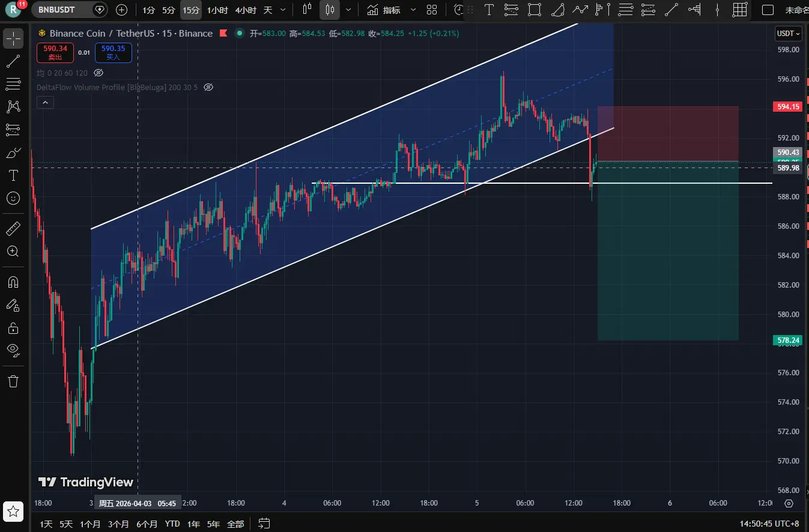Screen dimensions: 809x532
Task: Toggle magnet mode for drawings
Action: pyautogui.click(x=13, y=282)
